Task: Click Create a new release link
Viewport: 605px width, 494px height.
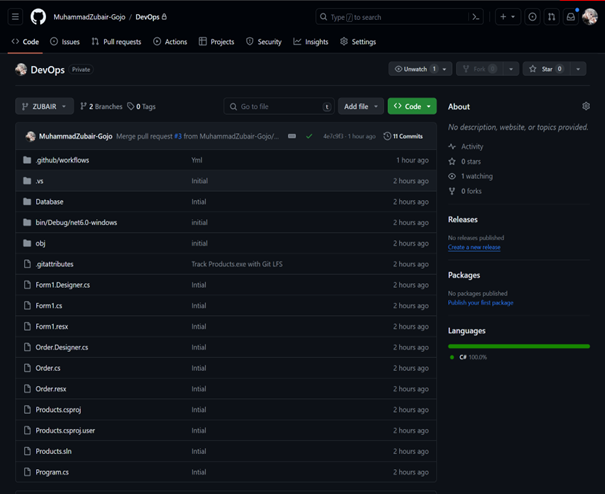Action: click(x=474, y=247)
